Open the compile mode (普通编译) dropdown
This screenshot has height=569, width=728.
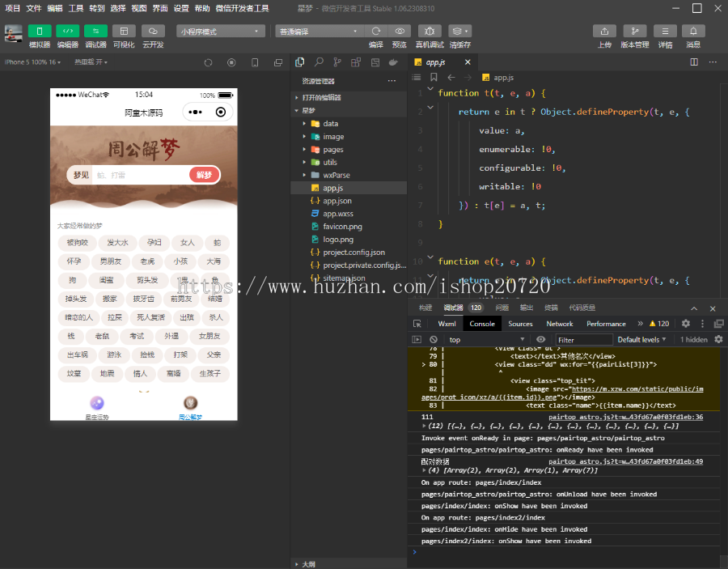click(x=319, y=31)
